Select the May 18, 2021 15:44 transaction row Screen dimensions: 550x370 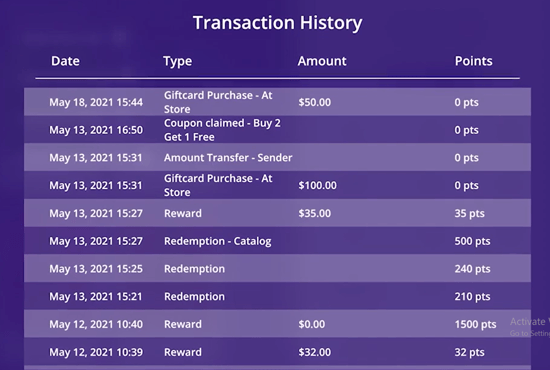pos(277,102)
